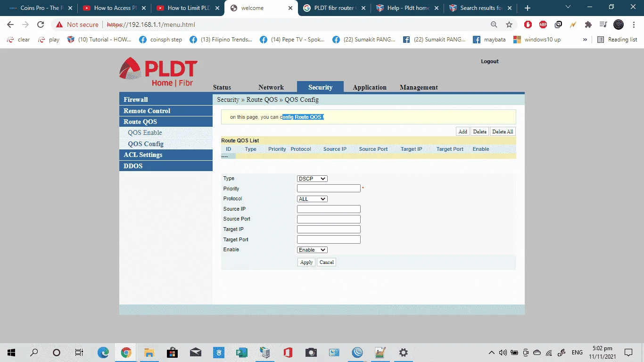Switch to the Coins Pro browser tab

pyautogui.click(x=40, y=8)
